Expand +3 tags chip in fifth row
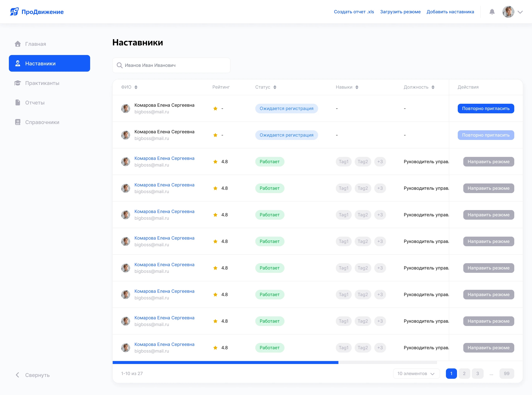 click(380, 215)
